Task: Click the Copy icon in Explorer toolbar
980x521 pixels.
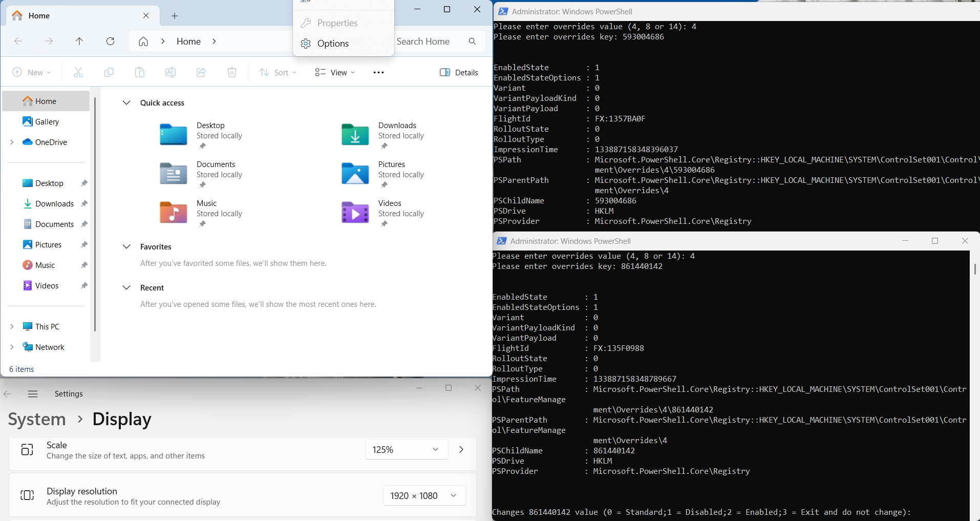Action: [109, 72]
